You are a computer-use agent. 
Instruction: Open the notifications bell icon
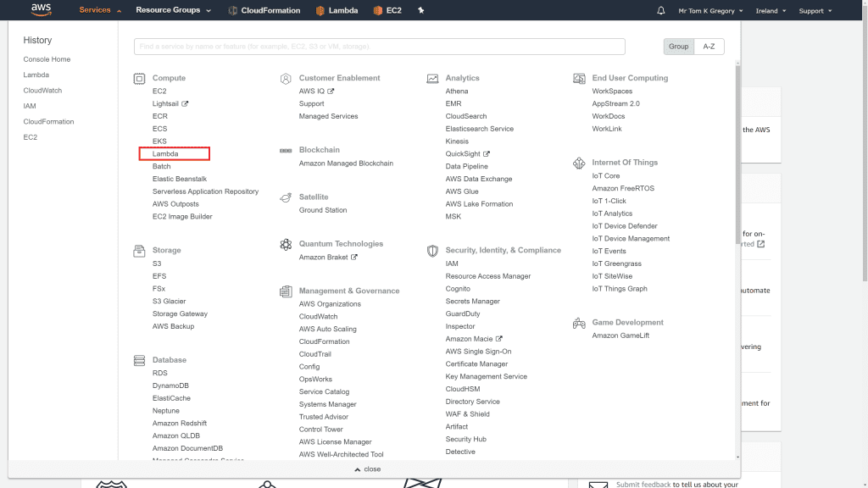661,10
